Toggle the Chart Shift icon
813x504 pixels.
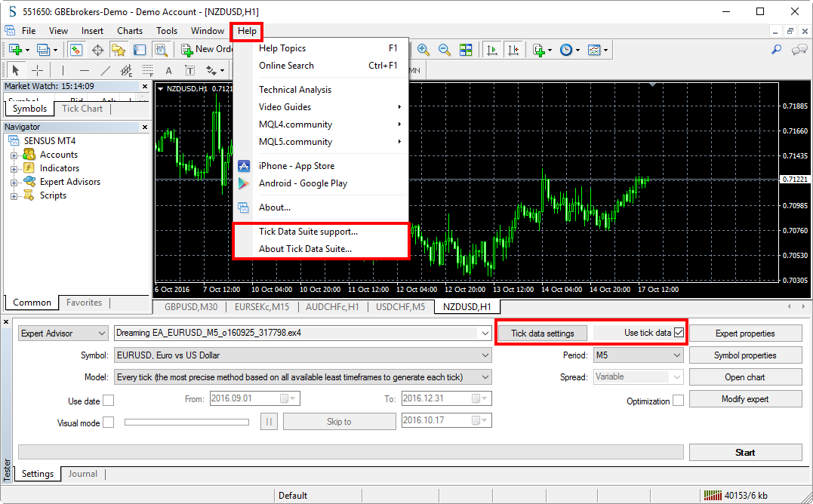(513, 50)
